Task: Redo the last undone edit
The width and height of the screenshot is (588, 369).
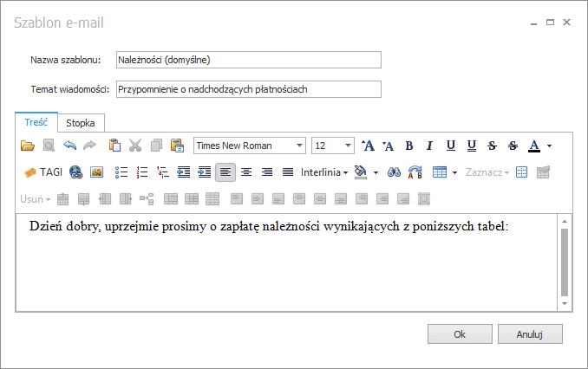Action: tap(89, 145)
